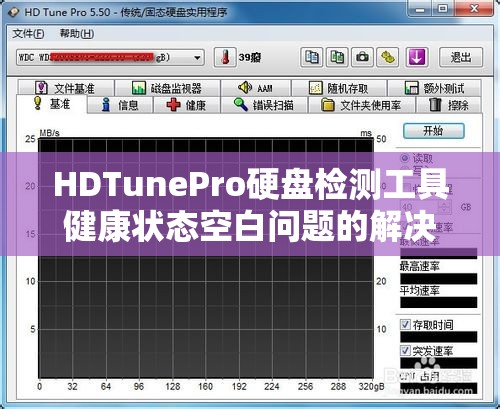Switch to the 健康 health tab
Viewport: 500px width, 409px height.
(x=187, y=105)
